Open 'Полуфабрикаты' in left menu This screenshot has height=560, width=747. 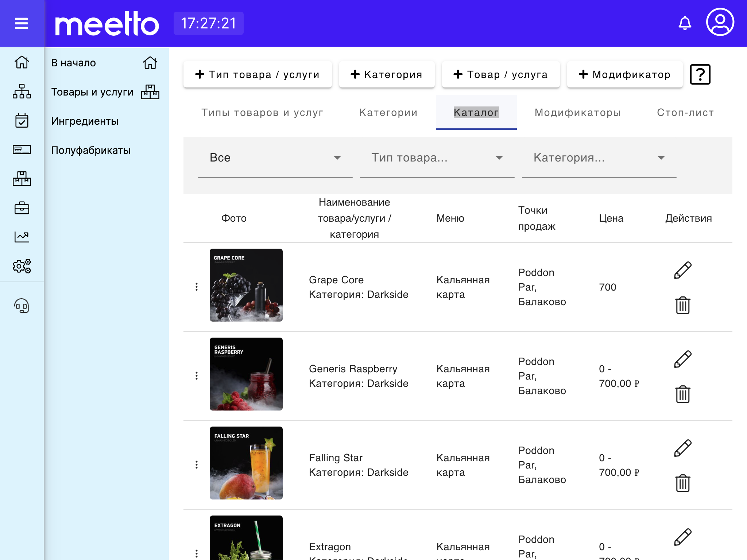[x=91, y=150]
